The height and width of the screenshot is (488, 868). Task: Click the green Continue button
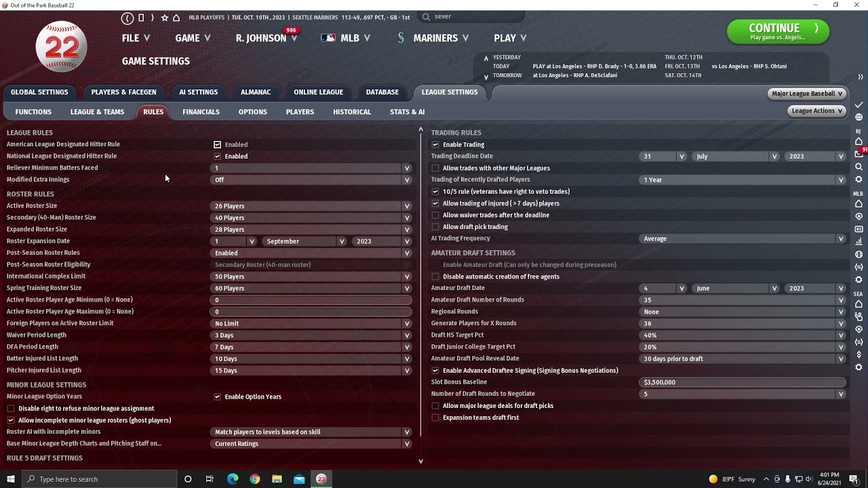pos(778,31)
